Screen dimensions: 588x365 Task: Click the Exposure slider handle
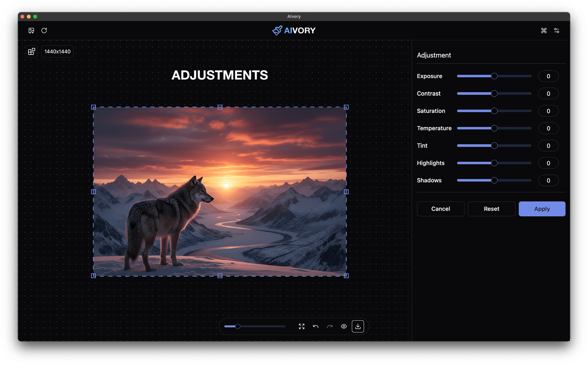pyautogui.click(x=494, y=76)
